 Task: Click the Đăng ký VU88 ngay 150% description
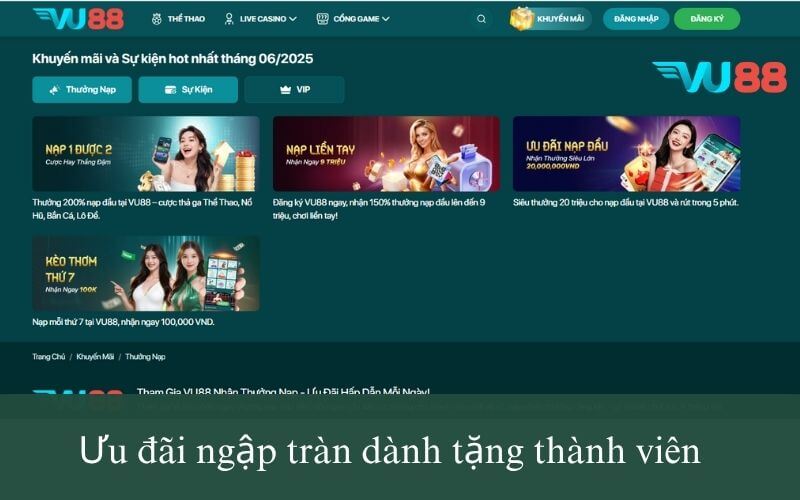(x=379, y=209)
